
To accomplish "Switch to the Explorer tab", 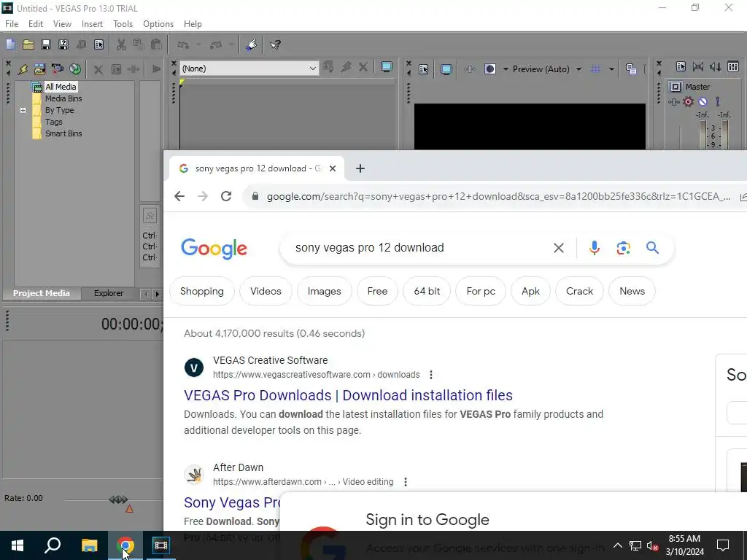I will 109,293.
